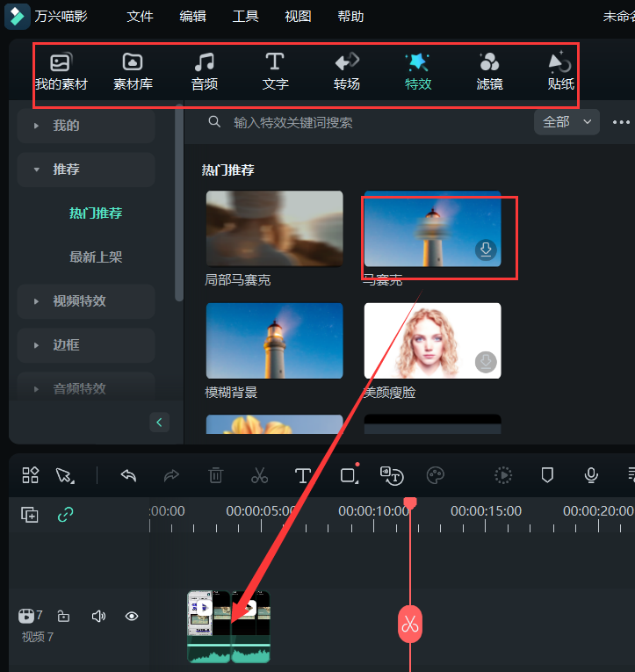Image resolution: width=635 pixels, height=672 pixels.
Task: Toggle the auto-link chain icon
Action: pyautogui.click(x=66, y=514)
